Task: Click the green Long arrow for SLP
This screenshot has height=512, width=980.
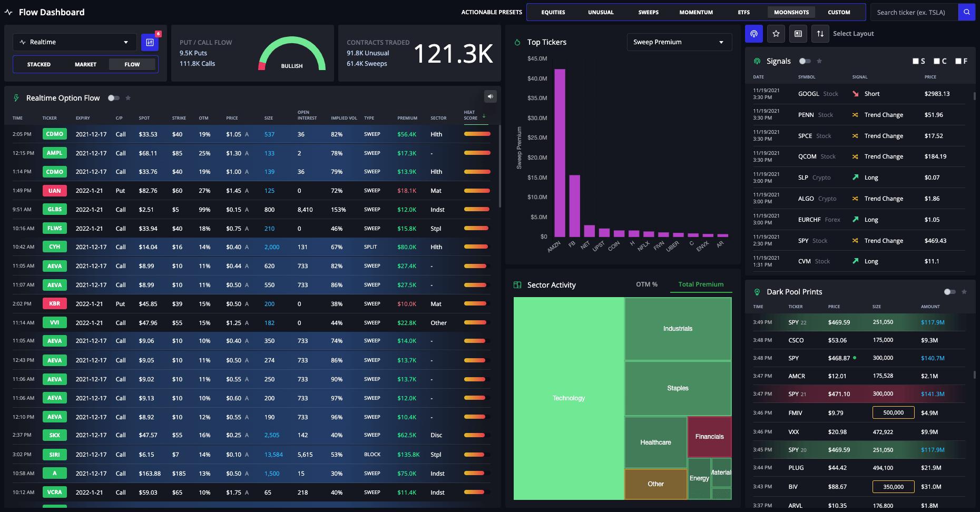Action: (x=856, y=178)
